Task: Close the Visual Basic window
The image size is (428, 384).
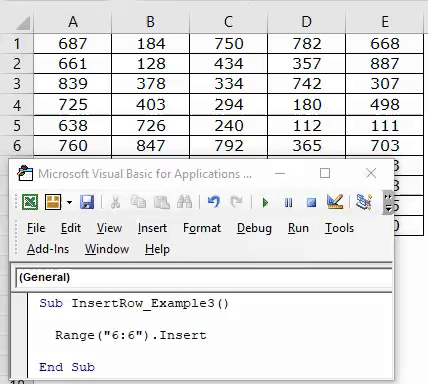Action: 371,173
